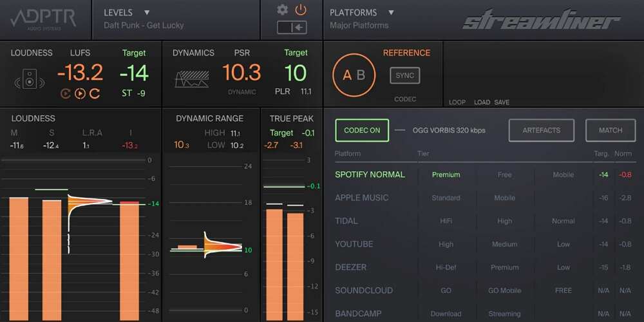Enable the SYNC reference button
The image size is (644, 322).
tap(405, 75)
